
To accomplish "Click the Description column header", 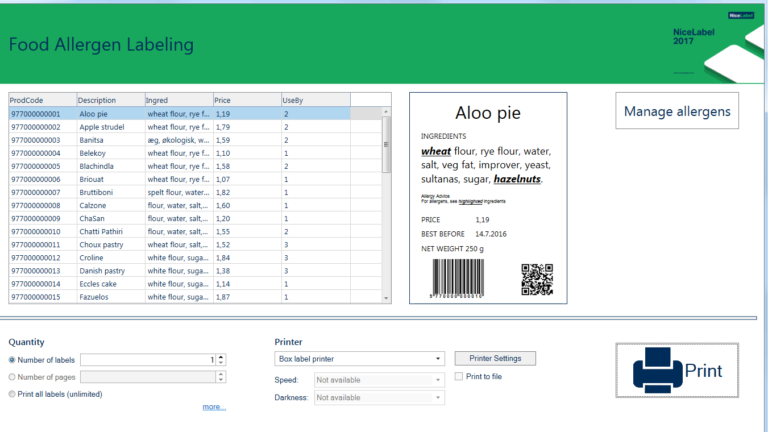I will 110,100.
